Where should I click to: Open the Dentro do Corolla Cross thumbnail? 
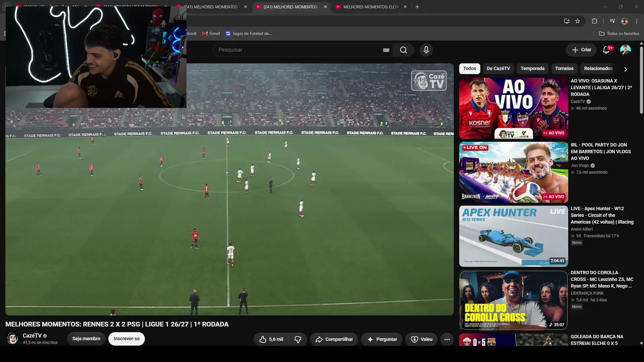click(513, 300)
